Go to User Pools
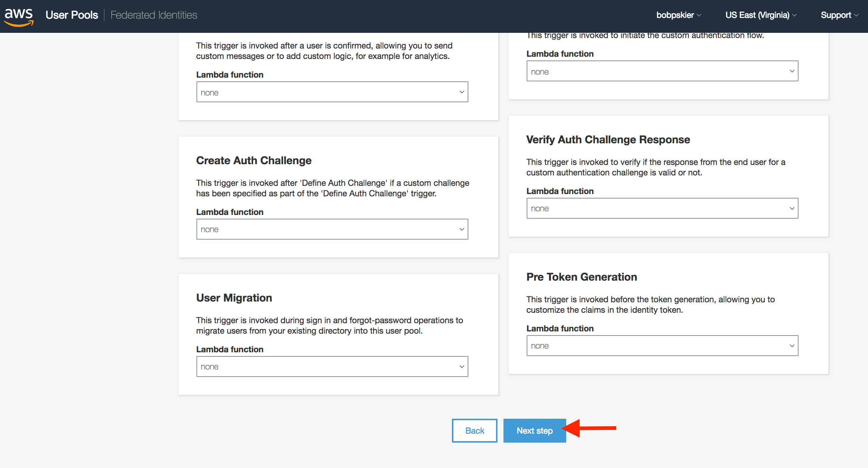The width and height of the screenshot is (868, 468). coord(72,15)
